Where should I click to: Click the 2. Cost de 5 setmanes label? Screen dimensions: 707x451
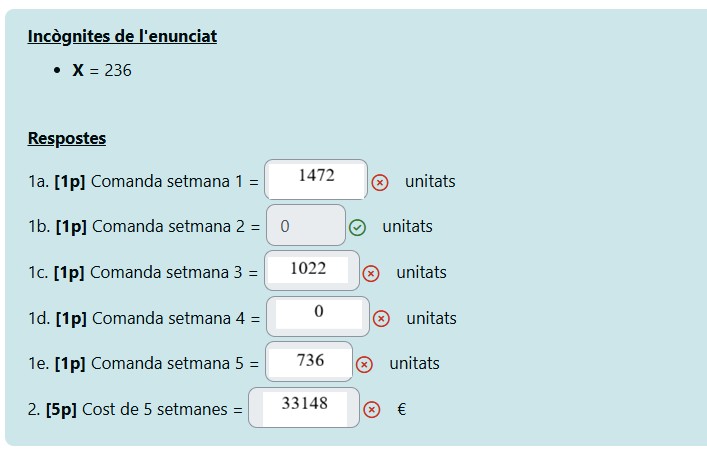coord(135,409)
